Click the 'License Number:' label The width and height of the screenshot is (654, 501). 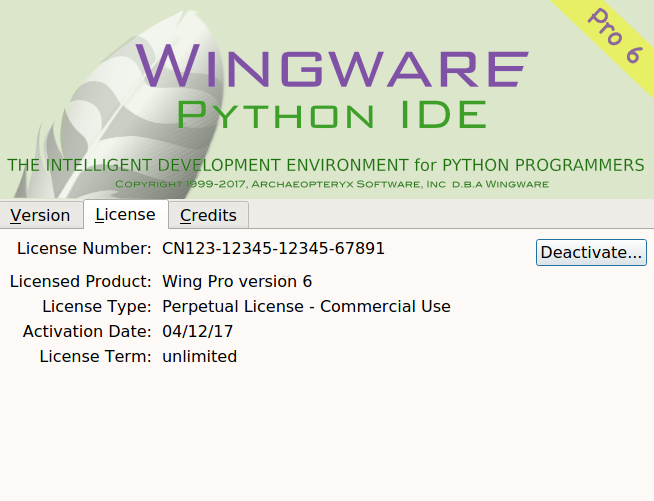tap(84, 249)
